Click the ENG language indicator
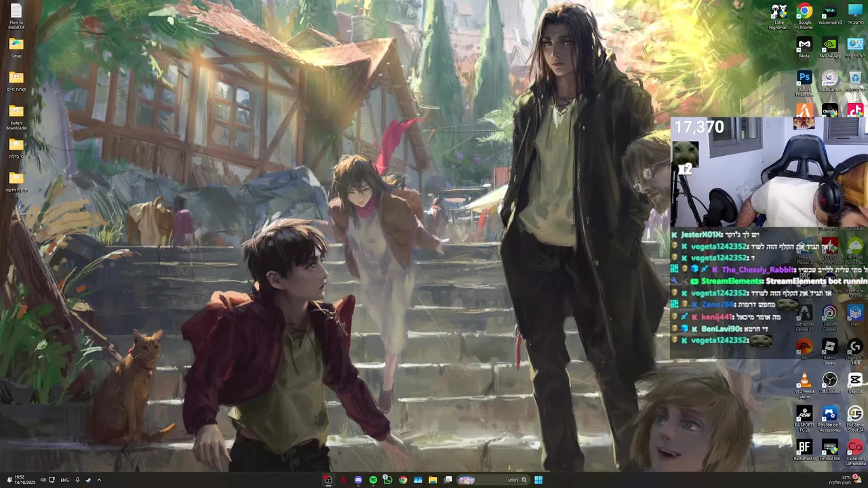 pyautogui.click(x=64, y=480)
